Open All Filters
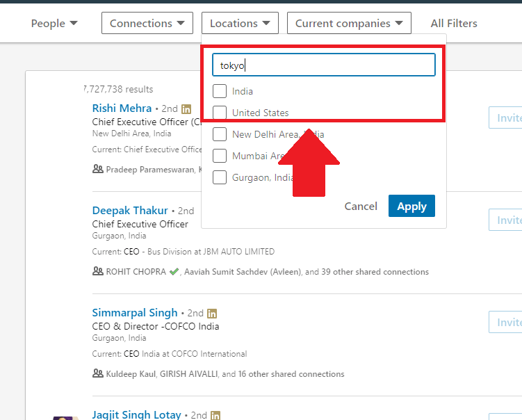 click(454, 24)
